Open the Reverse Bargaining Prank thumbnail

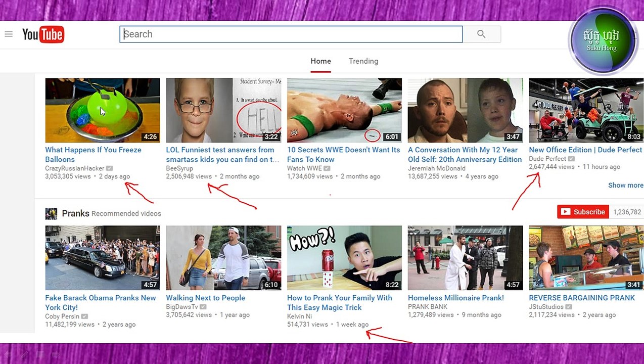(586, 258)
